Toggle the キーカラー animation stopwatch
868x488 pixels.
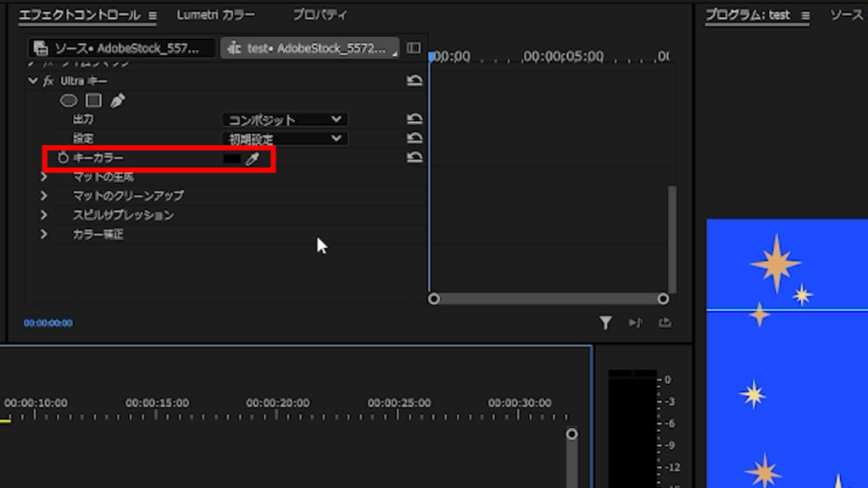click(x=63, y=158)
